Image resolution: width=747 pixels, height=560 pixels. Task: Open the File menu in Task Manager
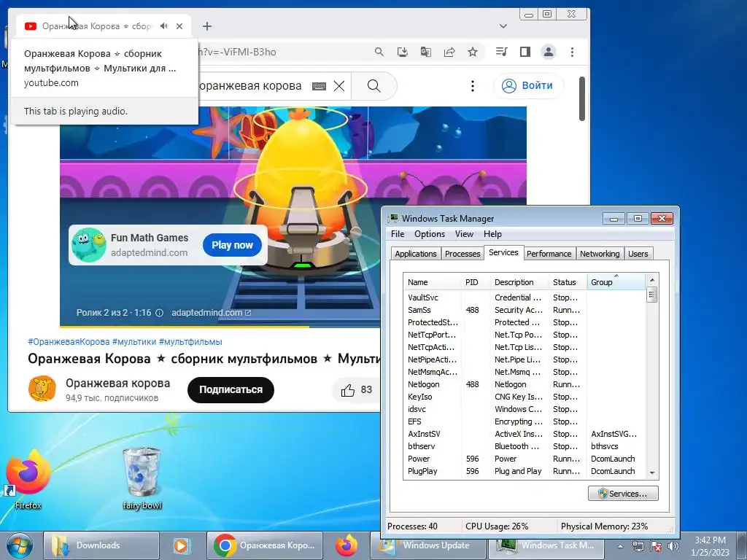coord(398,234)
